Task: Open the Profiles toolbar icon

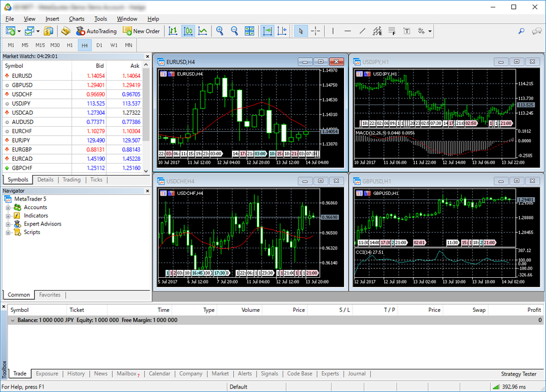Action: [29, 31]
